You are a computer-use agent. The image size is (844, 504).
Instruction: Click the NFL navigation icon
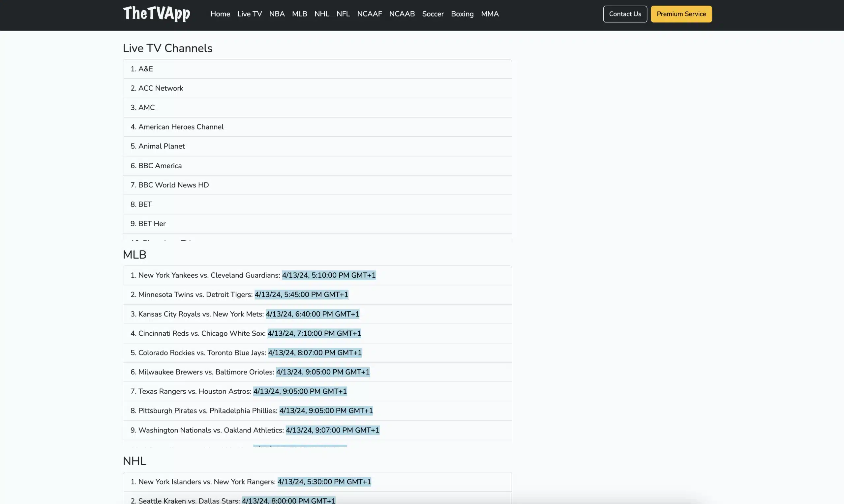(x=343, y=13)
